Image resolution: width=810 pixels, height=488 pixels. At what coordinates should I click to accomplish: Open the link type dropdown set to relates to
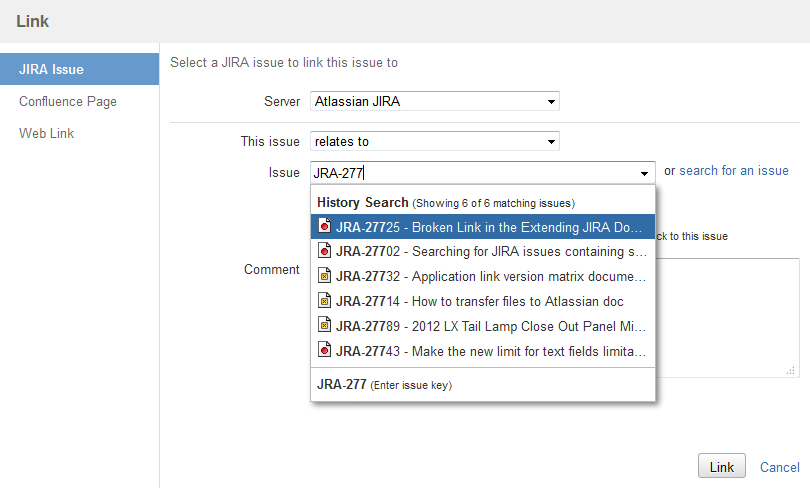coord(434,141)
